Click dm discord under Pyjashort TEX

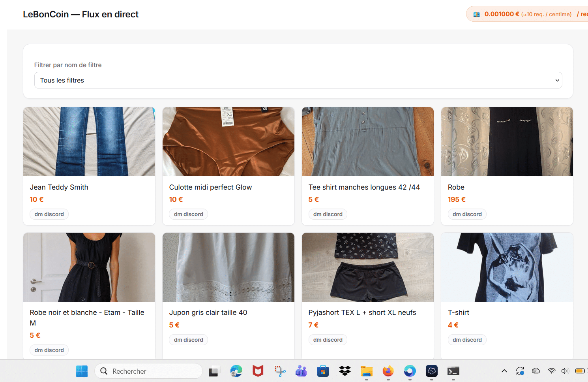328,340
